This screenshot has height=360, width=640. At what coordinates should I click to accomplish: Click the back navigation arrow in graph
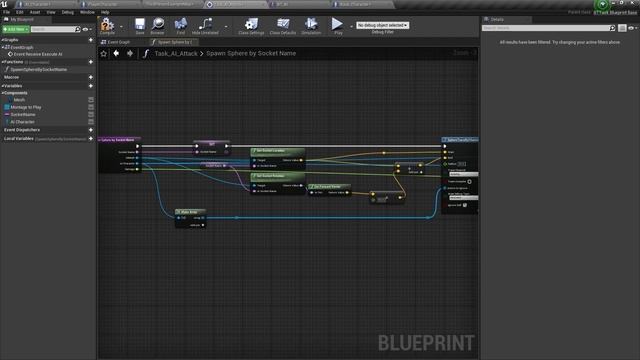pos(116,53)
